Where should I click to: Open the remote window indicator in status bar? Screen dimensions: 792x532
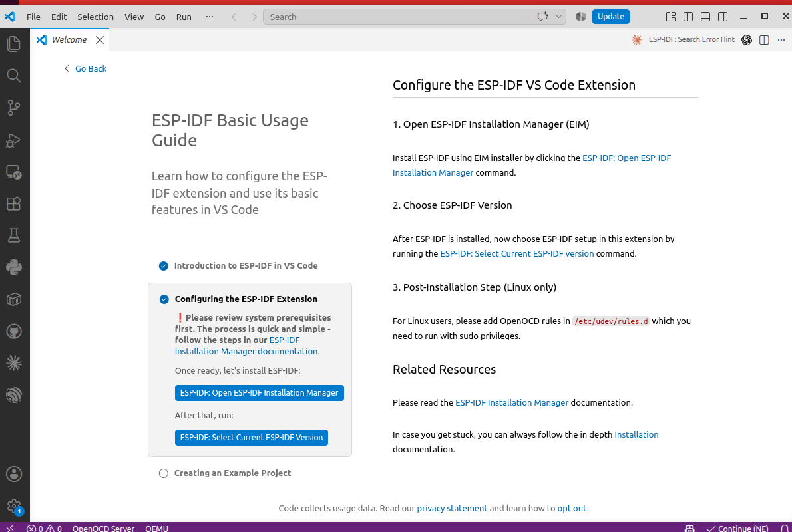pos(10,527)
